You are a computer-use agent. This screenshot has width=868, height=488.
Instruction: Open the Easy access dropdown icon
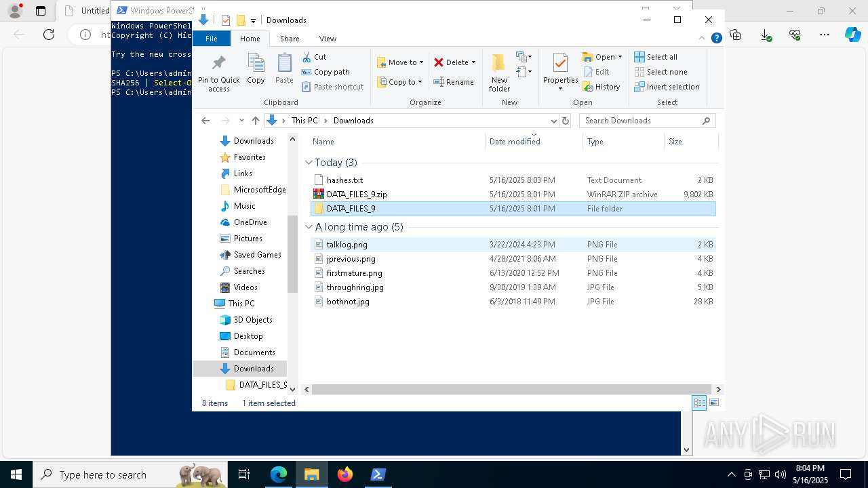pos(524,72)
